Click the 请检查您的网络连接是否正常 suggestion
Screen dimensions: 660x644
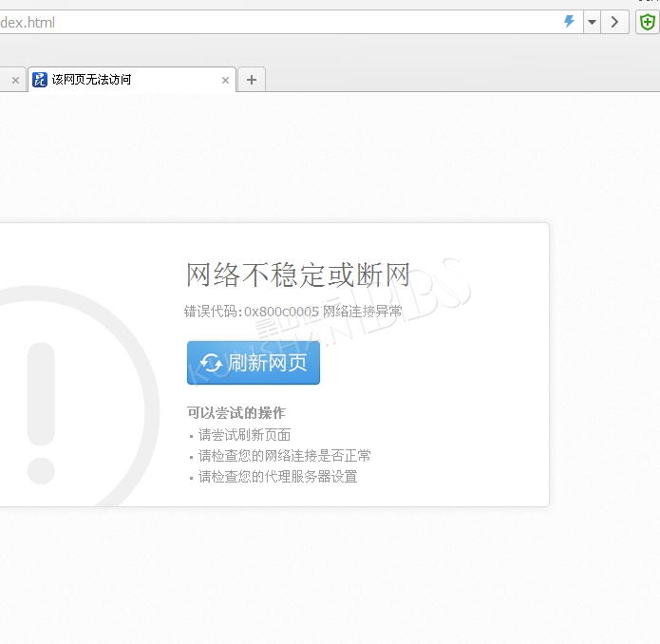(284, 455)
